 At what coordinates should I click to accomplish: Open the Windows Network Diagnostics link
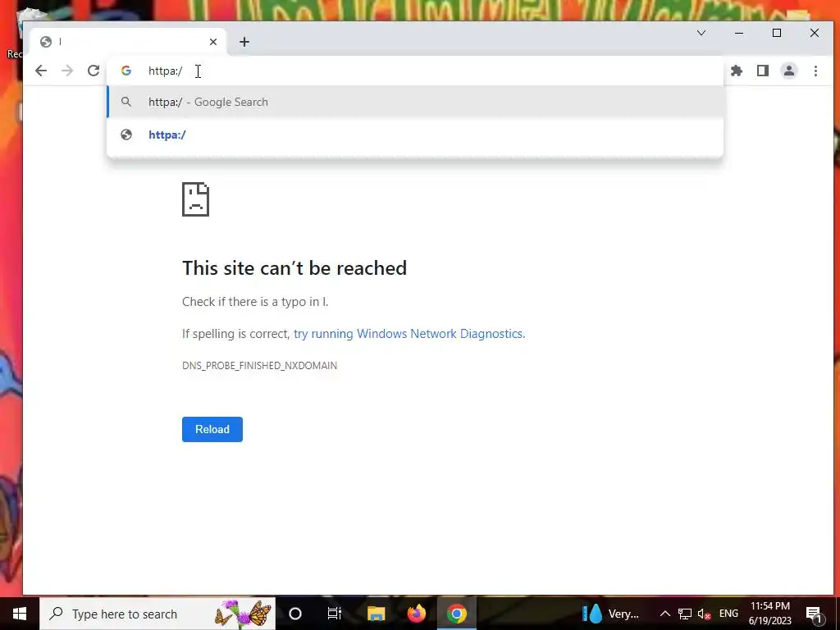click(x=409, y=334)
